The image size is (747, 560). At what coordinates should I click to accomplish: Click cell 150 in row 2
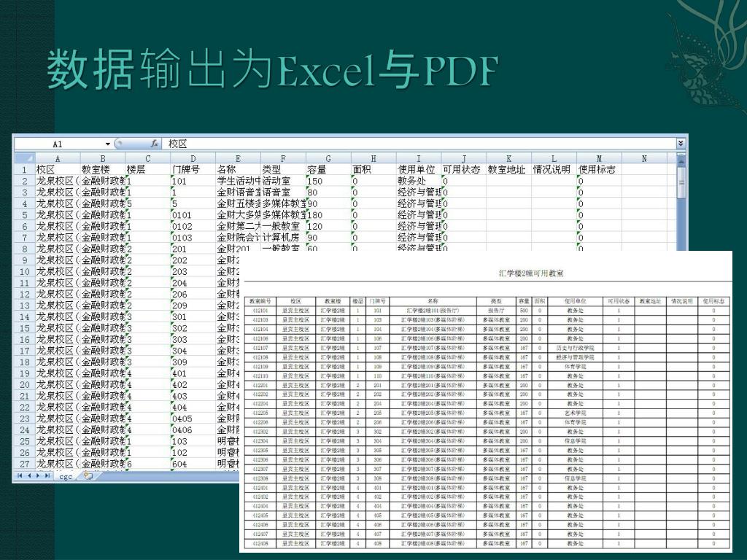328,181
